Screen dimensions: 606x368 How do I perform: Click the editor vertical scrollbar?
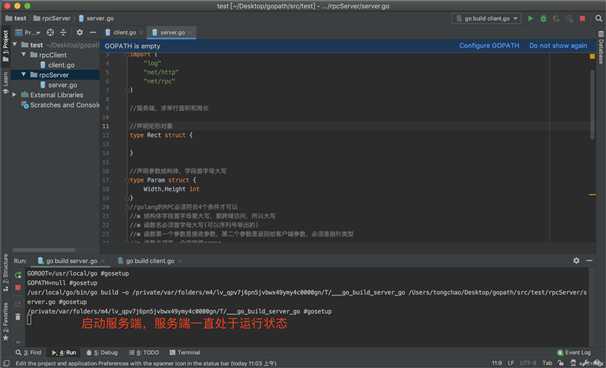tap(592, 104)
